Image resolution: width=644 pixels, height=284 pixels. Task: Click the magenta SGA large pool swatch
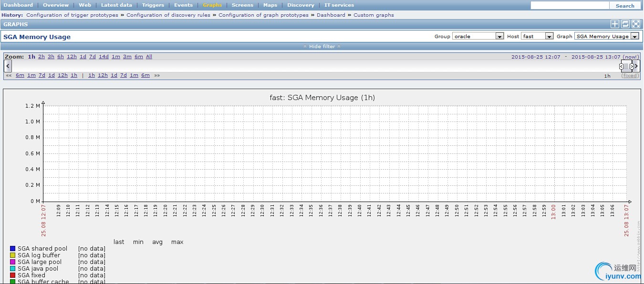point(13,262)
